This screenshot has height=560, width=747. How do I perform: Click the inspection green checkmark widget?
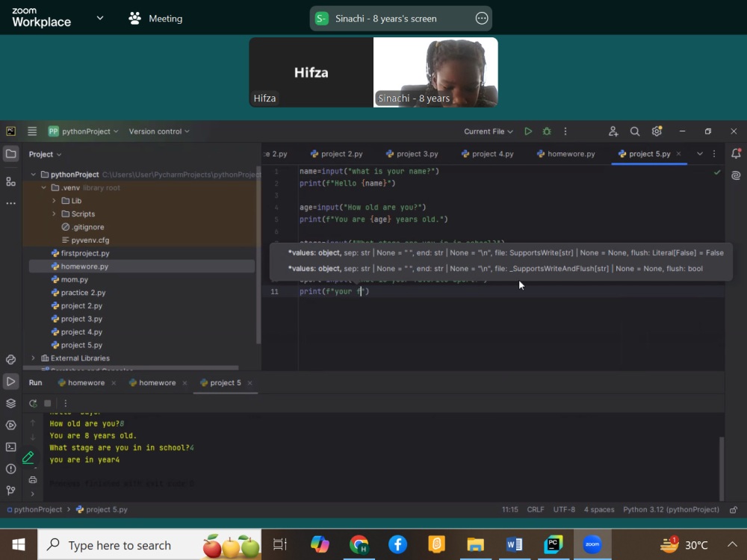717,172
